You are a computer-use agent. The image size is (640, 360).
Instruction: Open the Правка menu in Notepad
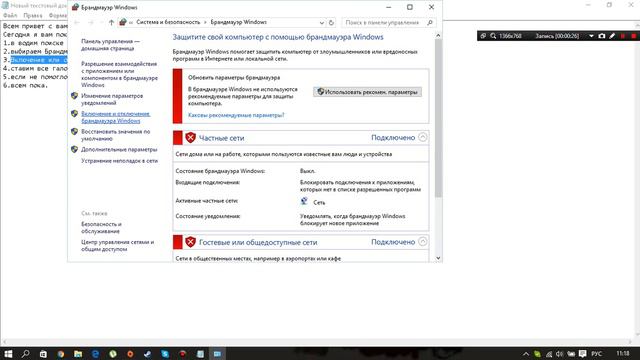[x=33, y=16]
